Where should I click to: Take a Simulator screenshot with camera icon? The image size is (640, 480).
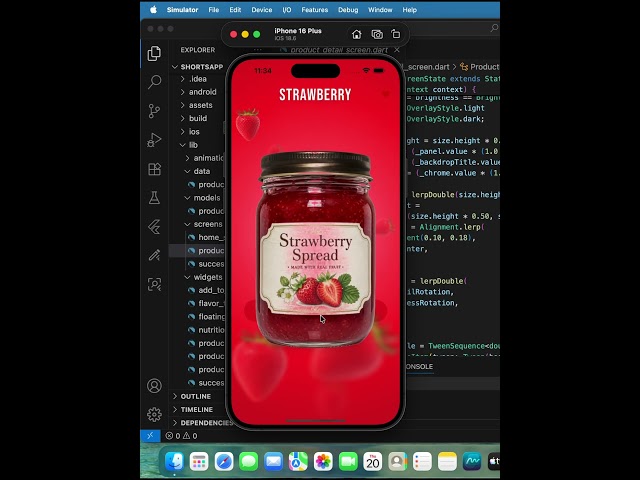coord(377,35)
